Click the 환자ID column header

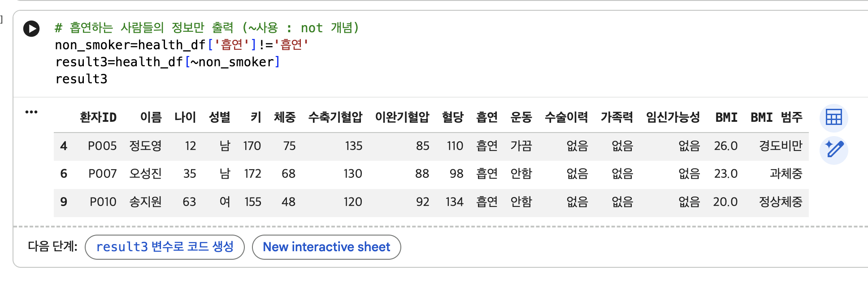[98, 117]
